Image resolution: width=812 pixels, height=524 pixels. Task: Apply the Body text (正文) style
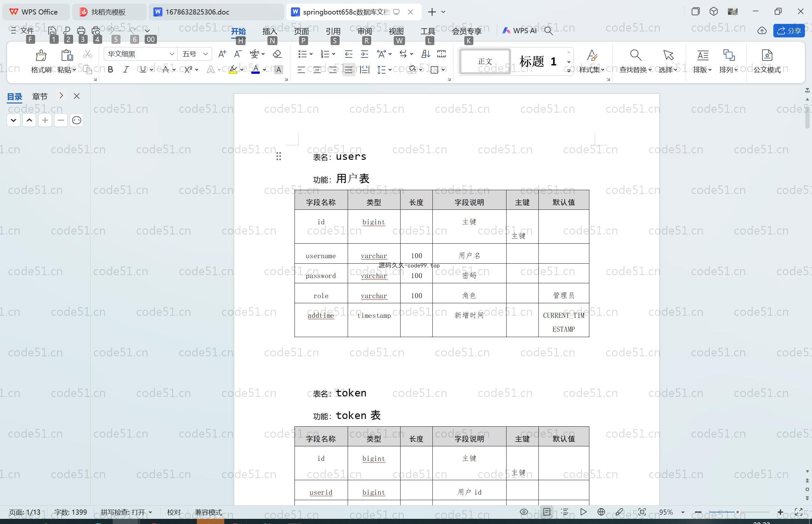pos(485,62)
